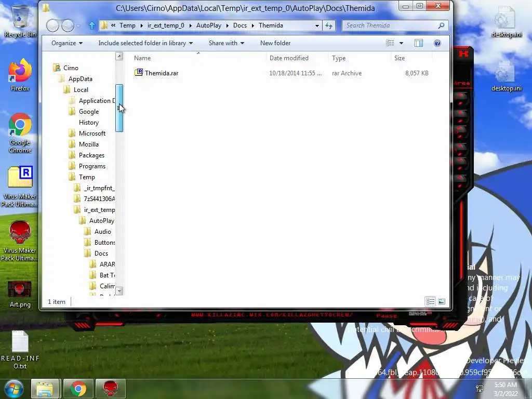Switch to Chrome on the taskbar
This screenshot has height=399, width=532.
(x=78, y=389)
